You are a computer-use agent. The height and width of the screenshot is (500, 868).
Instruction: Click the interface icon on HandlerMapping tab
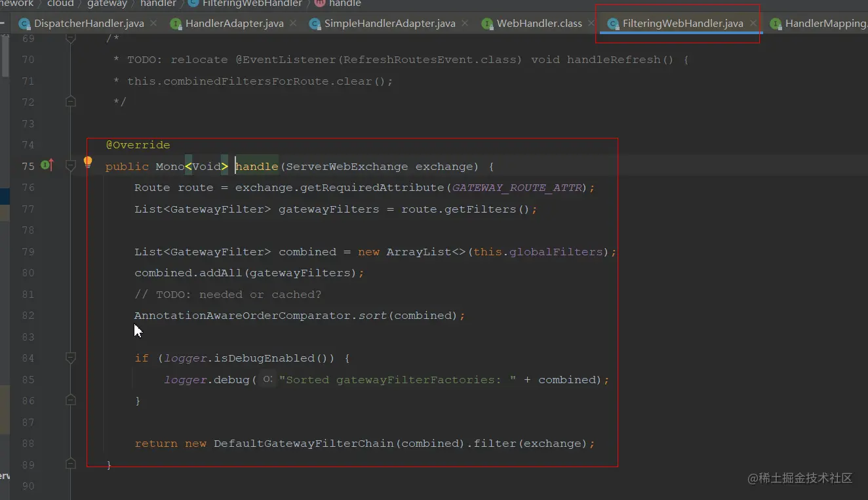(x=776, y=24)
